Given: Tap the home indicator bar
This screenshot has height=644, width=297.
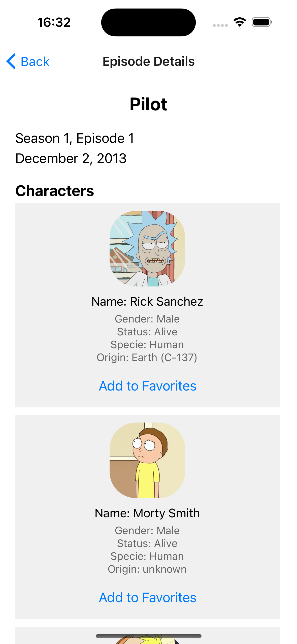Looking at the screenshot, I should coord(148,636).
